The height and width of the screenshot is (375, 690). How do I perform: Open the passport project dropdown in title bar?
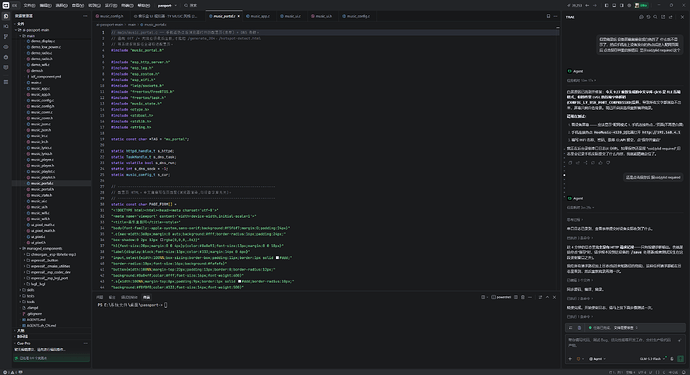coord(167,5)
